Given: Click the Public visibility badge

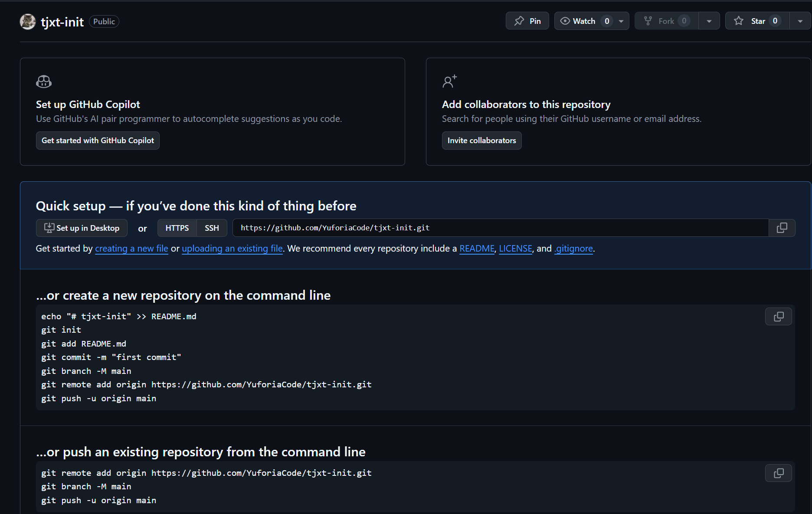Looking at the screenshot, I should point(104,21).
